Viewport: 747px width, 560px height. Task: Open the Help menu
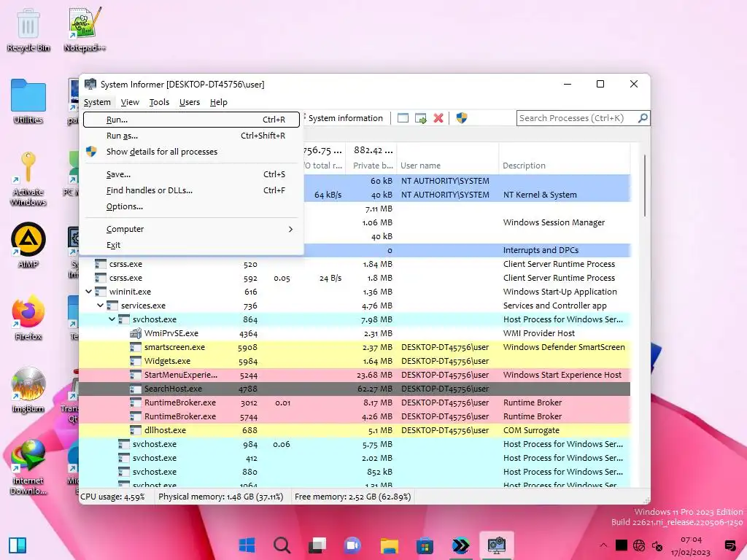[x=219, y=102]
